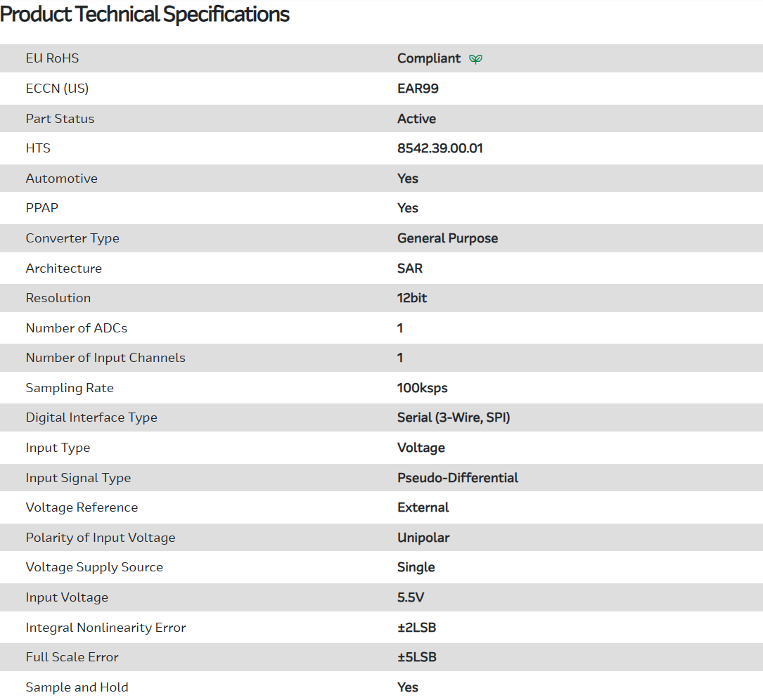
Task: Click the Number of ADCs label
Action: pos(77,328)
